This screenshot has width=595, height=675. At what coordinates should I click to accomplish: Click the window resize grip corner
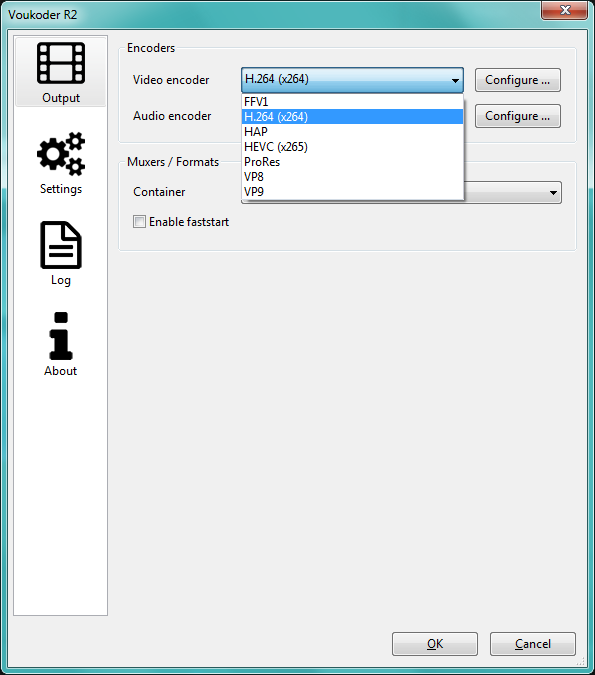pyautogui.click(x=581, y=661)
